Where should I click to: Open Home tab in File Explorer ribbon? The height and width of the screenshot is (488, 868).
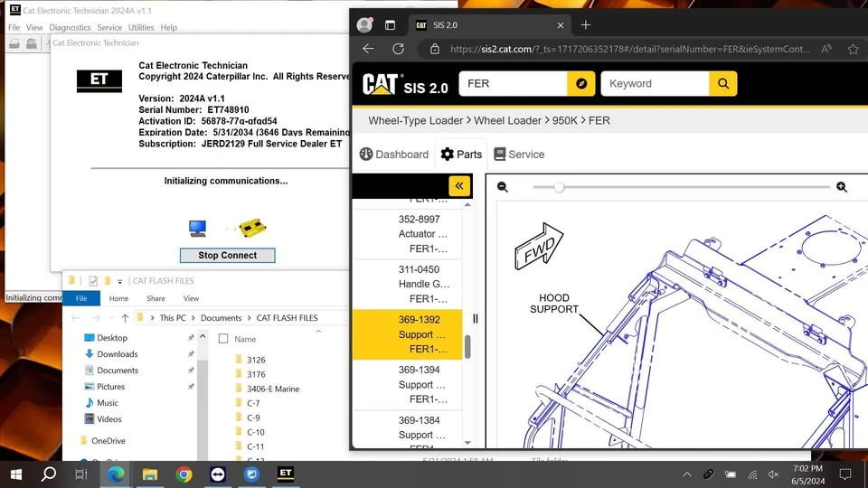point(118,298)
